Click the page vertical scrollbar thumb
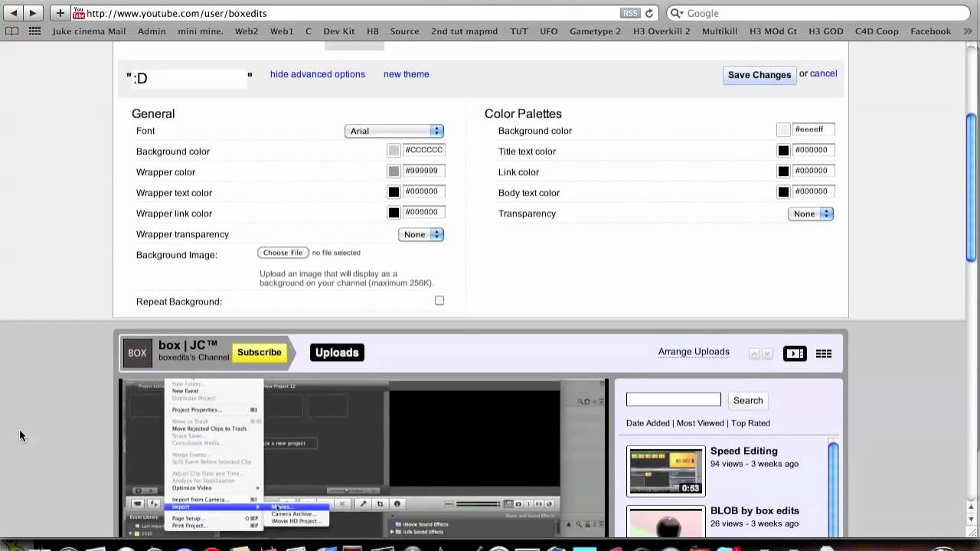980x551 pixels. pos(972,187)
